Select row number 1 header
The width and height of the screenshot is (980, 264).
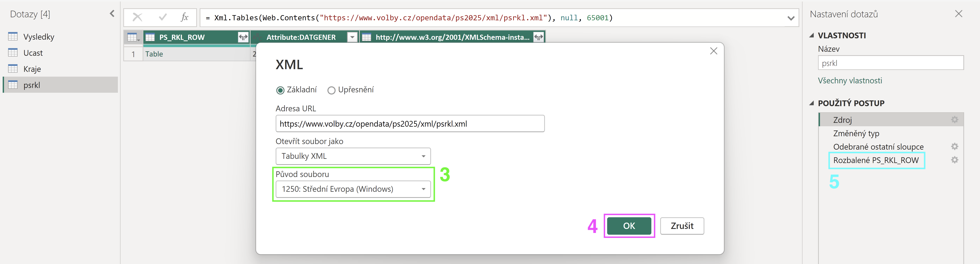coord(133,54)
